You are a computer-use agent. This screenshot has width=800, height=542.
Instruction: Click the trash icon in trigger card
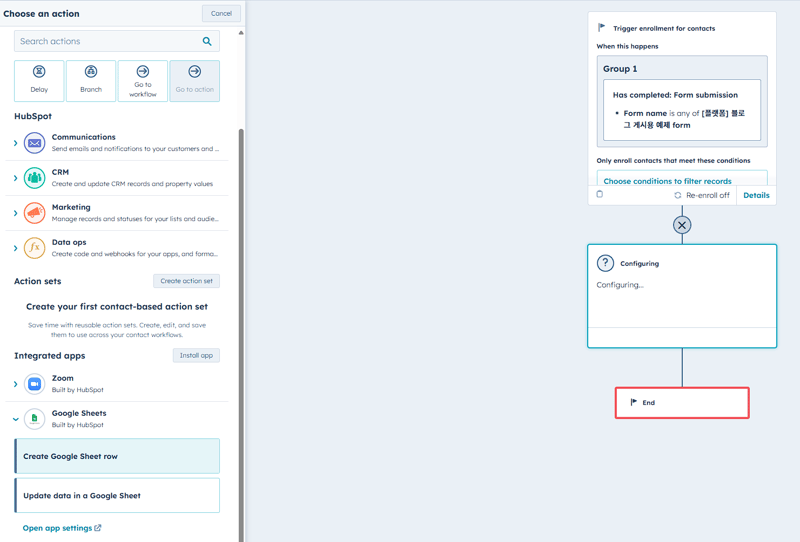coord(599,194)
